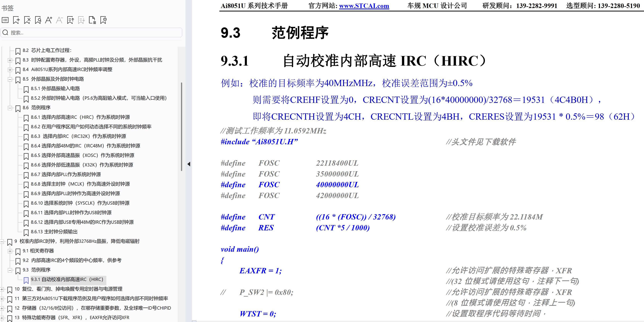The height and width of the screenshot is (322, 644).
Task: Expand chapter 10 复位、看门狗 node
Action: coord(2,290)
